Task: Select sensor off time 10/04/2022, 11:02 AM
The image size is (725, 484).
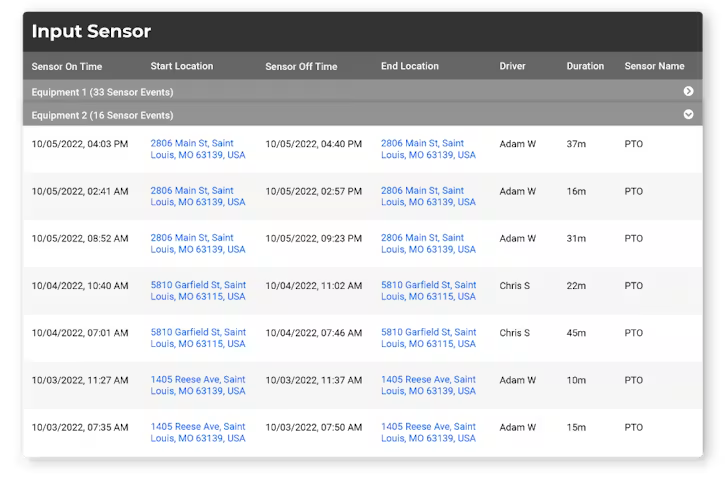Action: tap(313, 286)
